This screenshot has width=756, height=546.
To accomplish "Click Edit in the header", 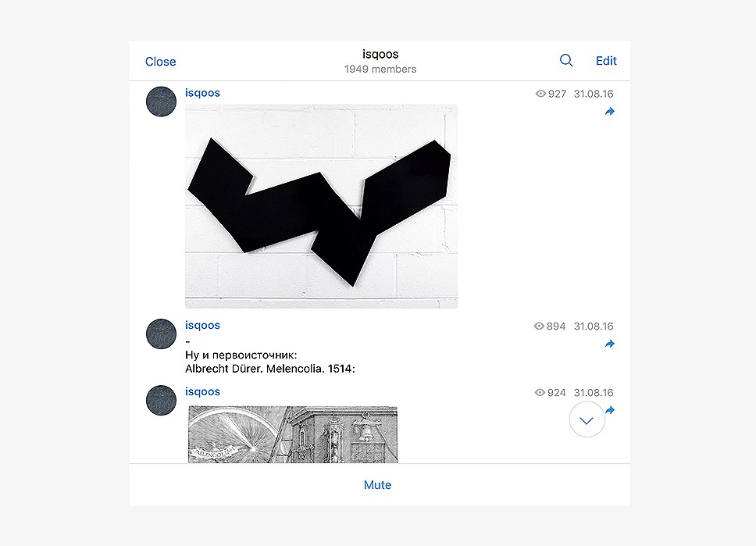I will click(x=606, y=61).
